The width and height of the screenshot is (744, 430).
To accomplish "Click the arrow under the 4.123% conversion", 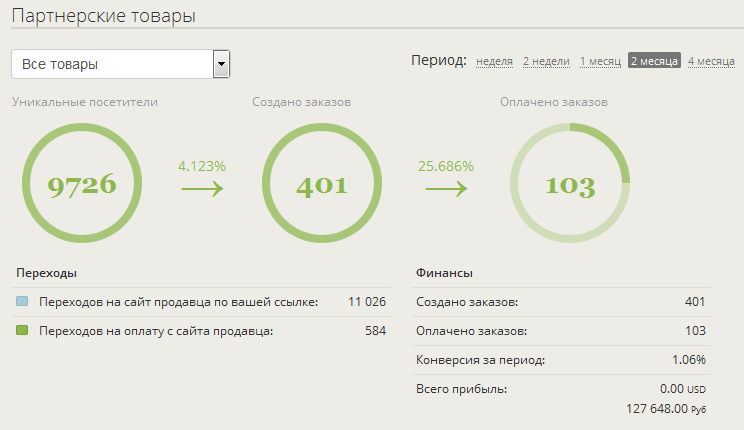I will tap(202, 188).
